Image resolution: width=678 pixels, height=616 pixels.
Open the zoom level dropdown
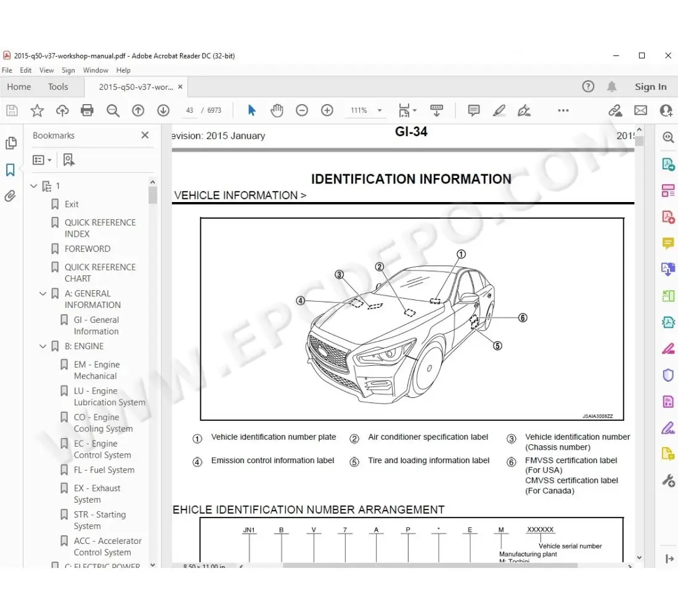coord(378,110)
